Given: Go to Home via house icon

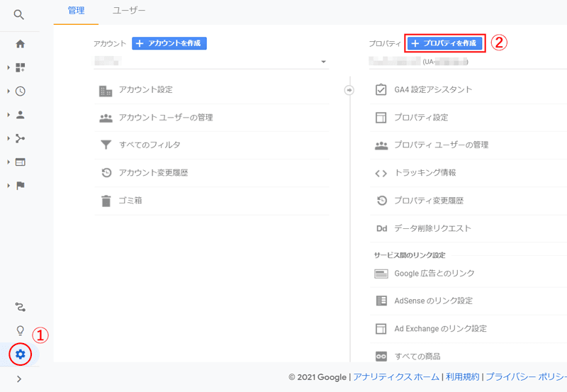Looking at the screenshot, I should 21,44.
